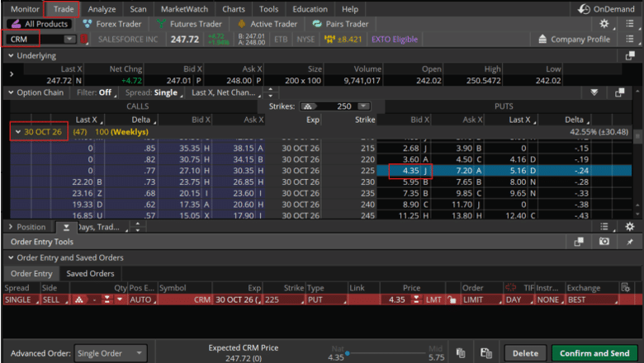Open the Order LIMIT type dropdown

click(482, 299)
